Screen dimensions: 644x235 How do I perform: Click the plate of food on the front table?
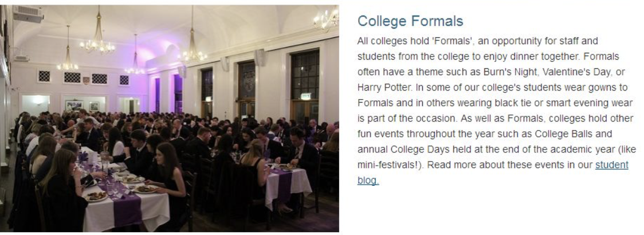point(97,195)
